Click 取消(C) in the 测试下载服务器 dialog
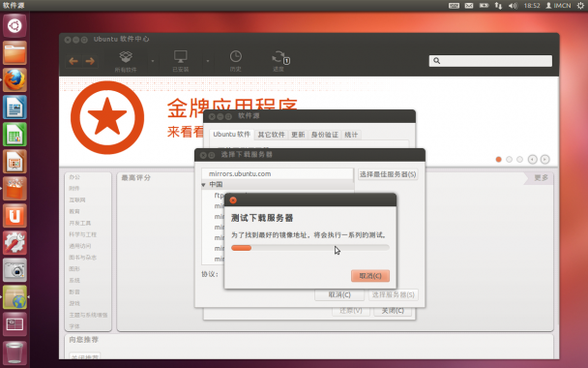588x368 pixels. [370, 276]
